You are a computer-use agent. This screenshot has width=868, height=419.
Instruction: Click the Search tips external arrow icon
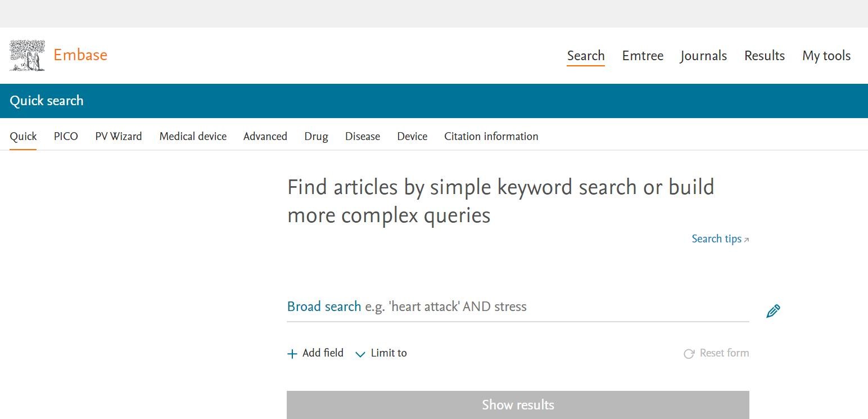click(747, 240)
